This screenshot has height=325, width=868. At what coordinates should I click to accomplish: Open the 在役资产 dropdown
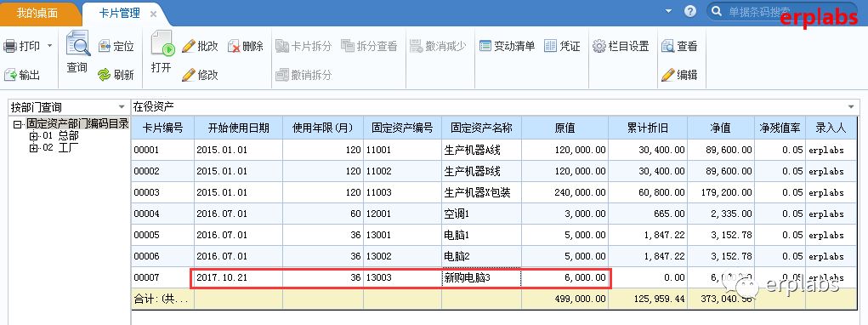851,107
